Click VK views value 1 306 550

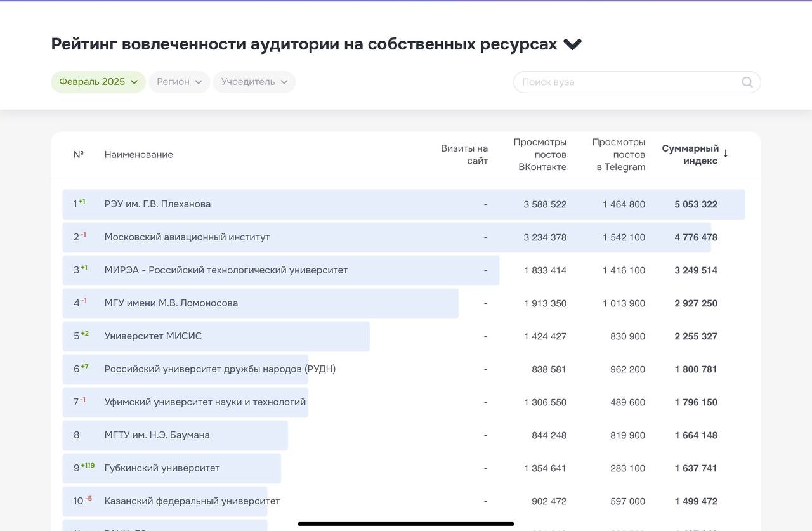click(x=545, y=402)
